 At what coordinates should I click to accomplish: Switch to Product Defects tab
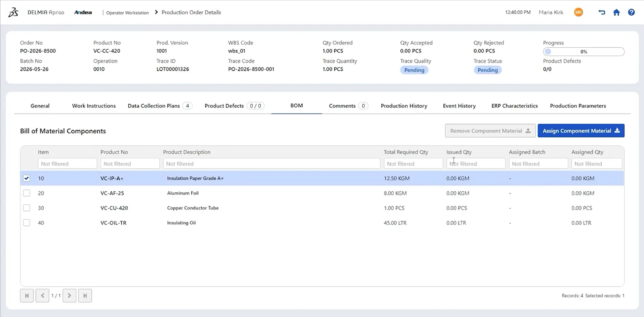(234, 106)
